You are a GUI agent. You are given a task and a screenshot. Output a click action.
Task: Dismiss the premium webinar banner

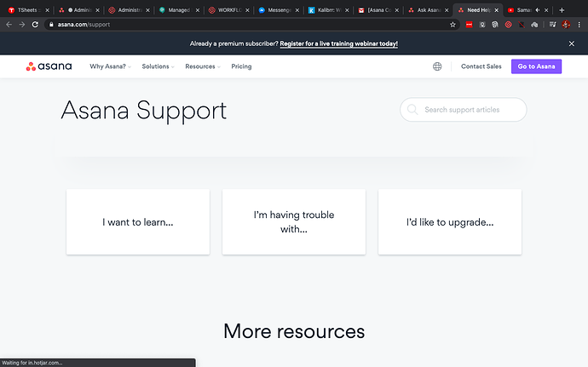pyautogui.click(x=572, y=44)
